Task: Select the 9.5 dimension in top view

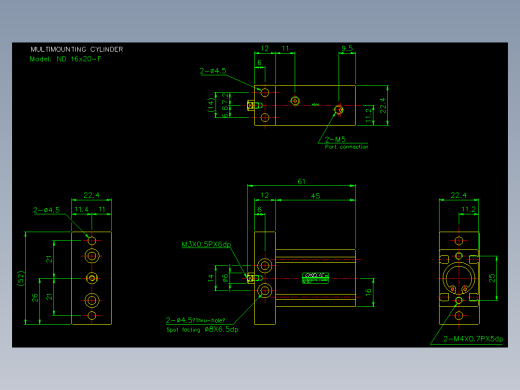Action: pos(347,48)
